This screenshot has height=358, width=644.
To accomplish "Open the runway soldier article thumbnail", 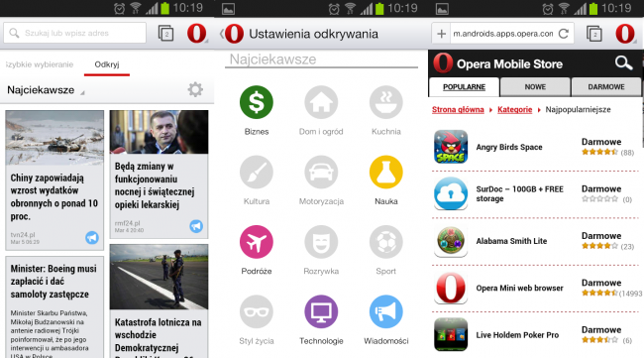I will tap(159, 277).
